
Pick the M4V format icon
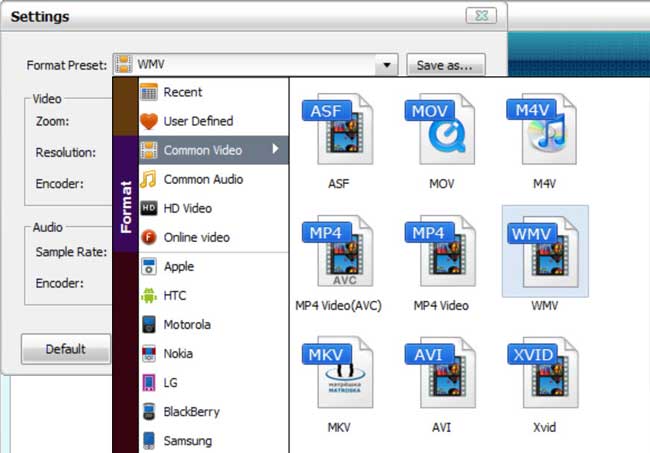tap(542, 129)
